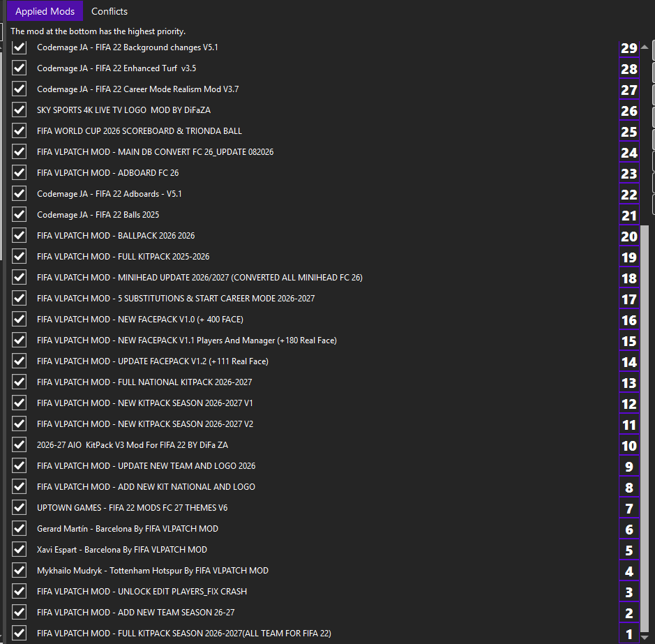Screen dimensions: 655x644
Task: Disable BALLPACK 2026 2026 mod checkbox
Action: 20,235
